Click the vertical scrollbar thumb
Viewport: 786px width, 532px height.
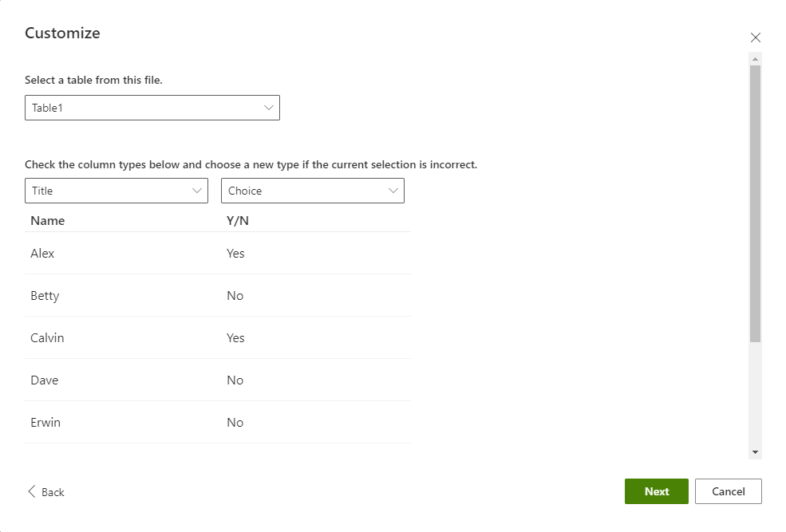[x=755, y=203]
